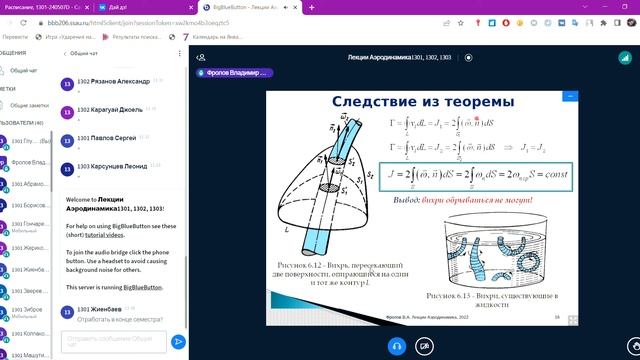
Task: Hide public chat with back chevron
Action: tap(65, 53)
